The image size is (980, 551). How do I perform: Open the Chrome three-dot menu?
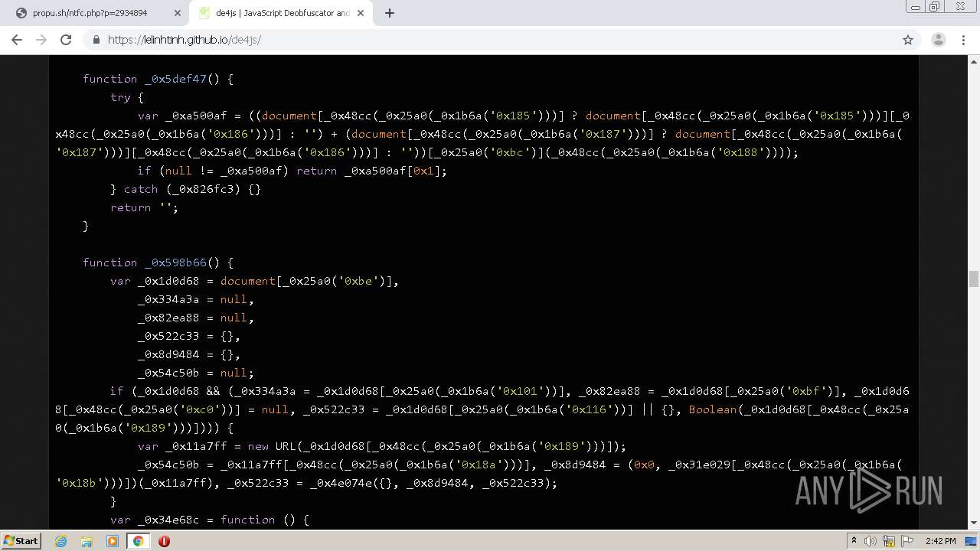tap(962, 40)
